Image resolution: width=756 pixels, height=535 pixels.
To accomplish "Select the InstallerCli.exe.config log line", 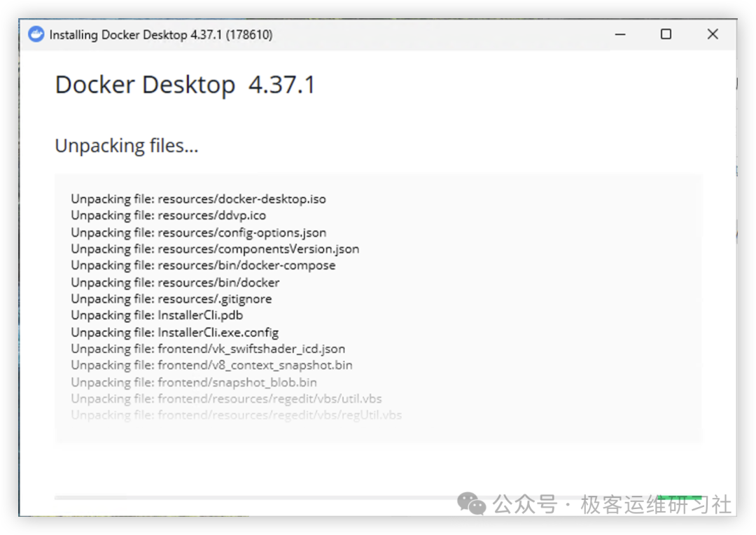I will coord(174,333).
